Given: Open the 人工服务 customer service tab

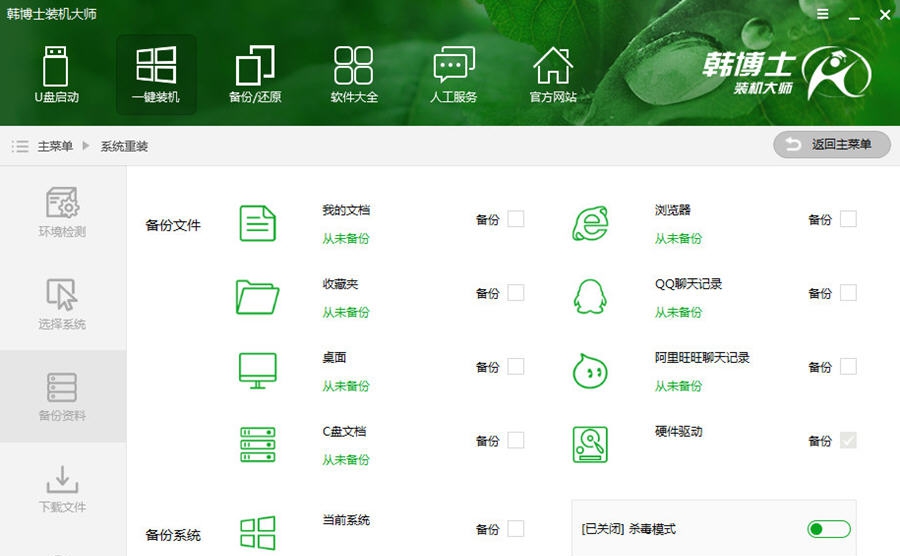Looking at the screenshot, I should pyautogui.click(x=453, y=75).
